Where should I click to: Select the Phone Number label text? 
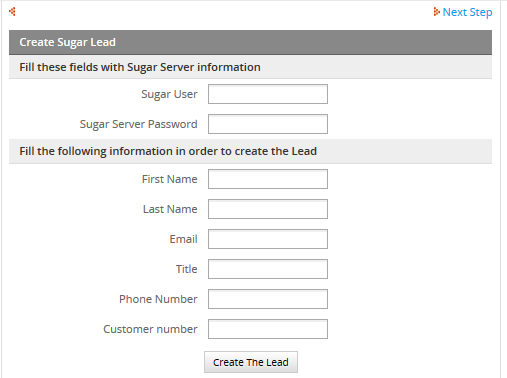point(158,299)
